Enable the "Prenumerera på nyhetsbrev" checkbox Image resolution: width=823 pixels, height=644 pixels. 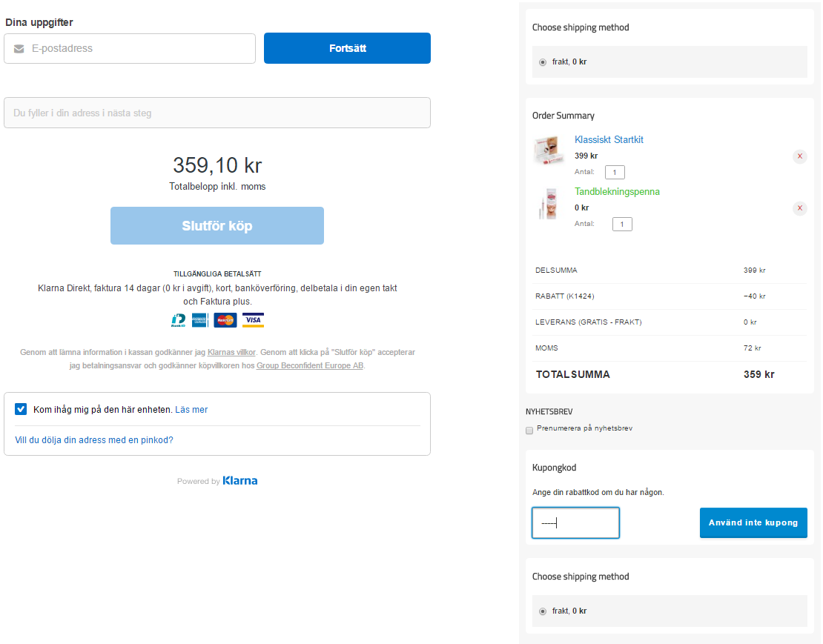[x=529, y=430]
